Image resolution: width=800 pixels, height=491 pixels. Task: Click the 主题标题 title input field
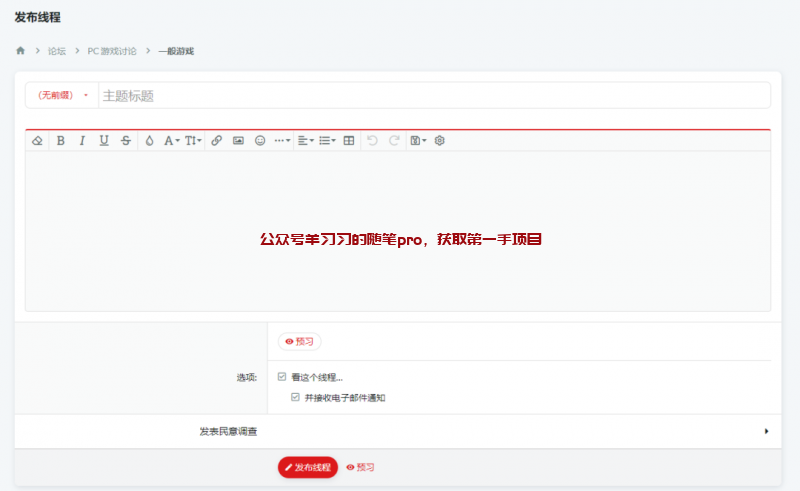(x=430, y=95)
